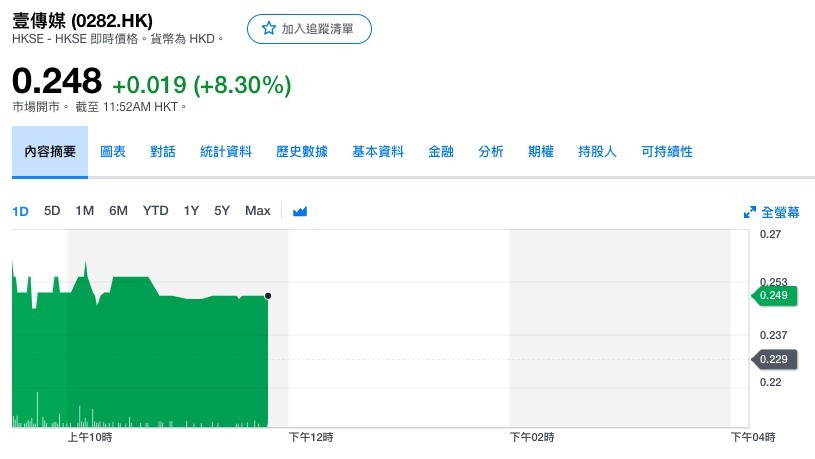Click the current price dot on chart
This screenshot has width=815, height=459.
coord(268,296)
